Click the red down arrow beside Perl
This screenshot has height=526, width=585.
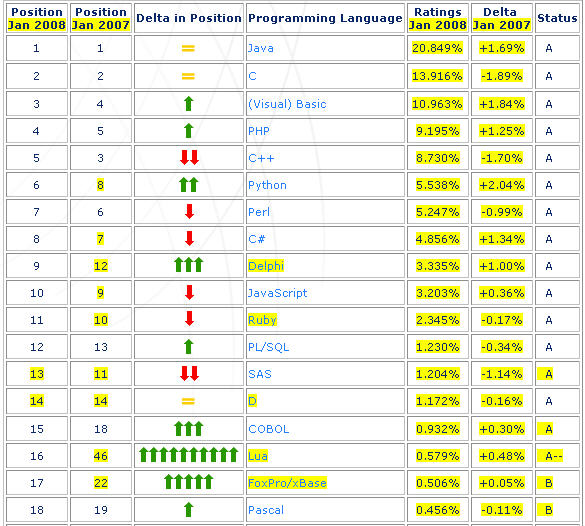click(189, 212)
